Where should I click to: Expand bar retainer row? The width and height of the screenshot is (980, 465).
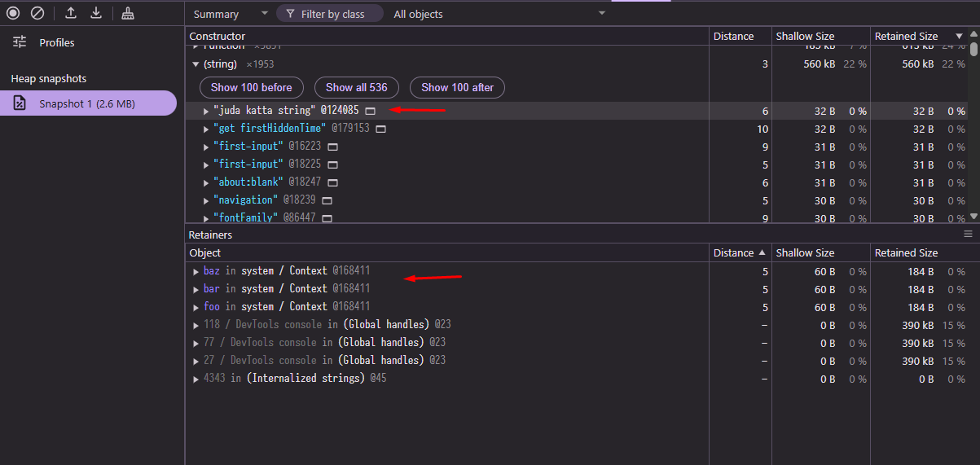[x=196, y=289]
